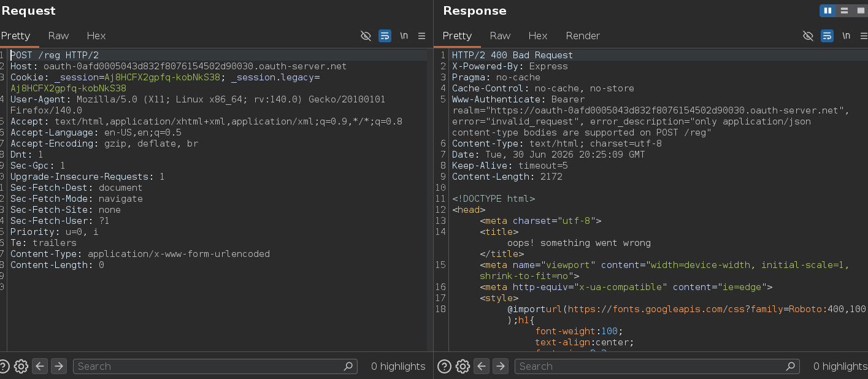Open Response panel Raw tab
Viewport: 868px width, 379px height.
click(500, 36)
